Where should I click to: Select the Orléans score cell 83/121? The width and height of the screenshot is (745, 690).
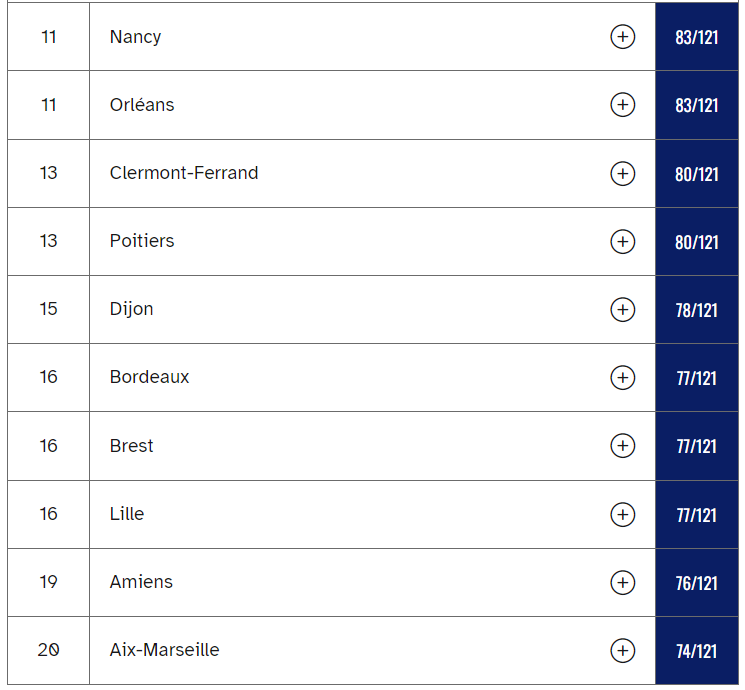point(696,105)
